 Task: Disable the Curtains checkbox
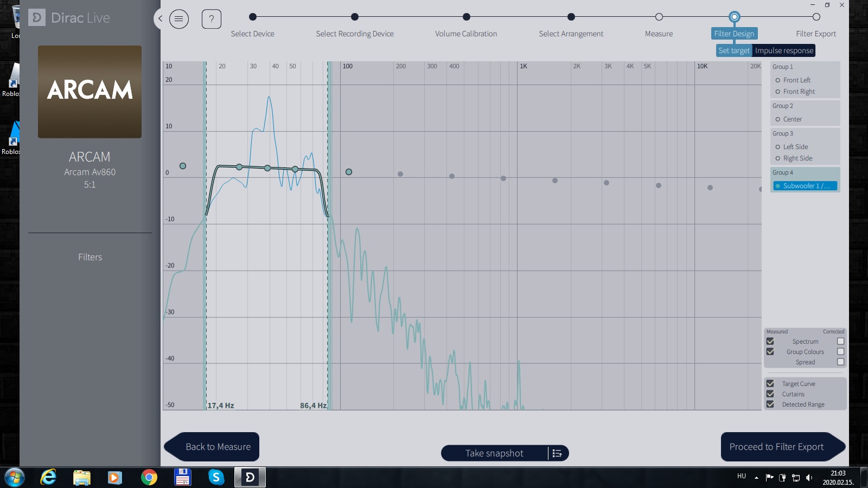[x=770, y=394]
